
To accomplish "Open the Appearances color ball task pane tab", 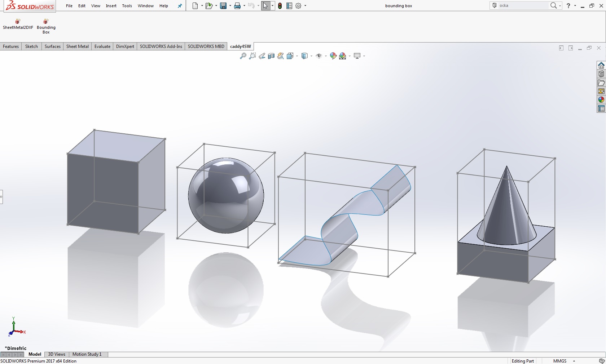I will 601,100.
